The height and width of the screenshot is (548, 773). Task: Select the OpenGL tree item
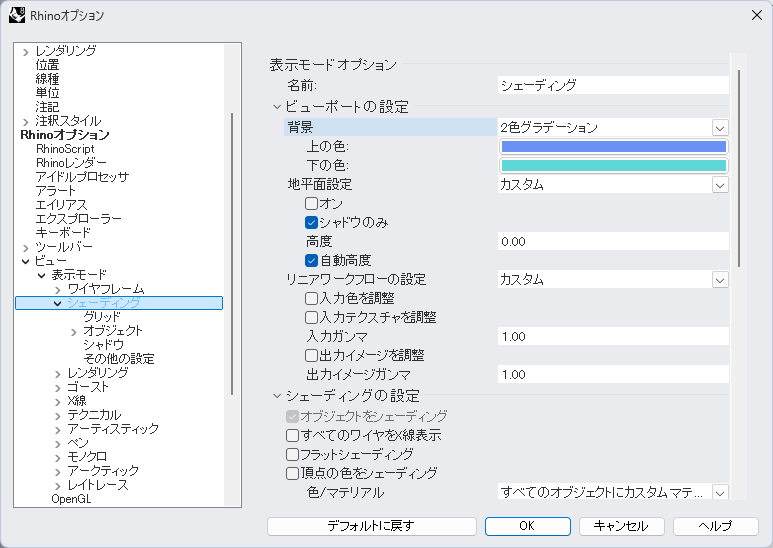tap(71, 499)
